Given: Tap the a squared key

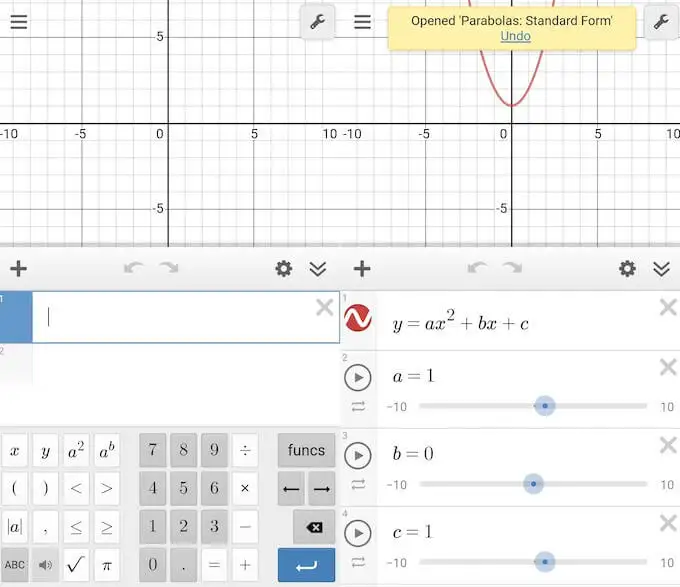Looking at the screenshot, I should coord(76,451).
